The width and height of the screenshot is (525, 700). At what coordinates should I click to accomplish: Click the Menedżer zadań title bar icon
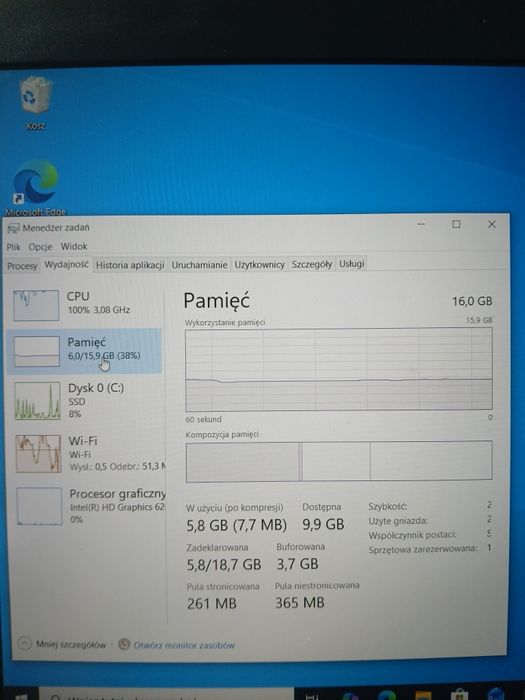click(14, 228)
